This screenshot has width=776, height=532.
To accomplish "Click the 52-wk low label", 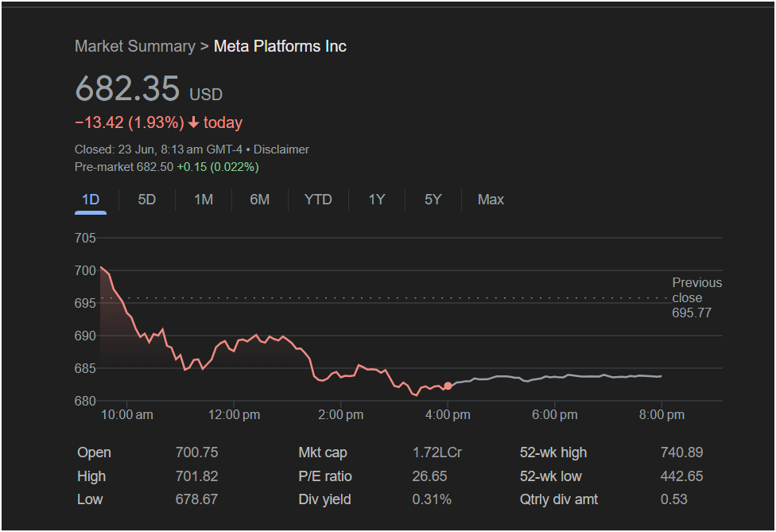I will point(551,476).
